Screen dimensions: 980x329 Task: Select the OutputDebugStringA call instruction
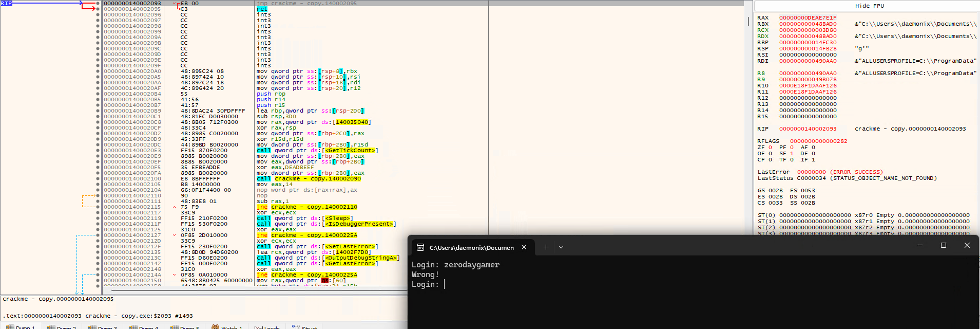tap(328, 258)
